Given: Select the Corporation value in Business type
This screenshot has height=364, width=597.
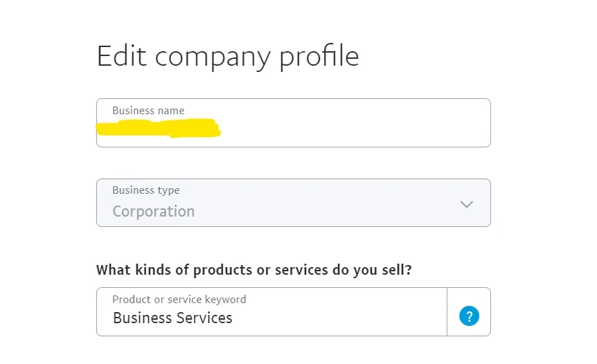Looking at the screenshot, I should (x=154, y=211).
